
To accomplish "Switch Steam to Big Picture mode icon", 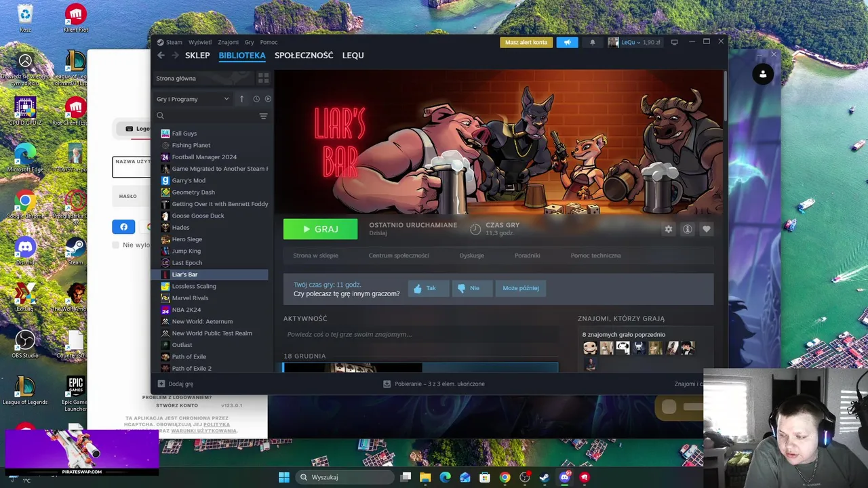I will 674,42.
